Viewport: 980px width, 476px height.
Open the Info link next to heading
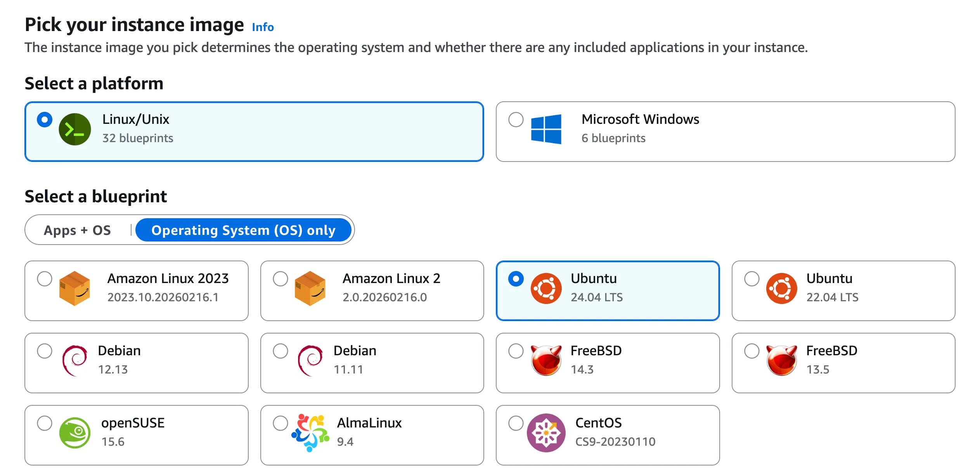point(262,27)
